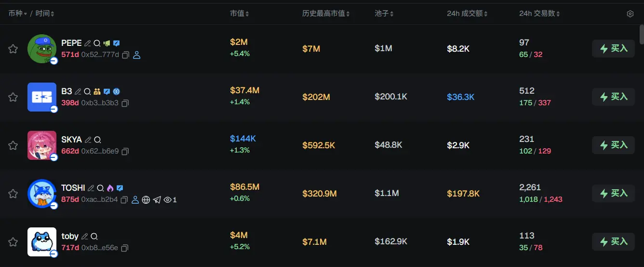
Task: Copy the PEPE contract address
Action: 125,55
